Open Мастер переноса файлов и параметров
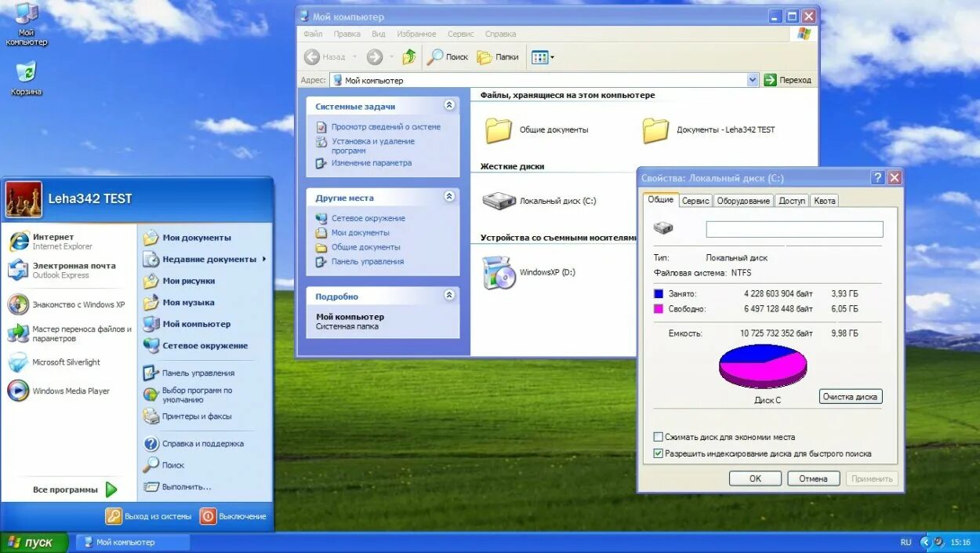Viewport: 980px width, 553px height. point(70,334)
